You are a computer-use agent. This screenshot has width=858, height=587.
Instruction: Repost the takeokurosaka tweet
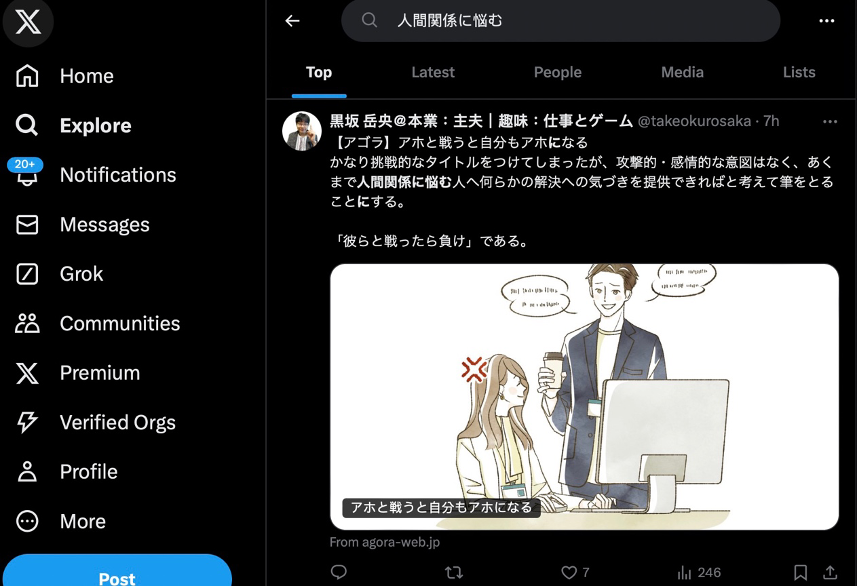(x=454, y=572)
